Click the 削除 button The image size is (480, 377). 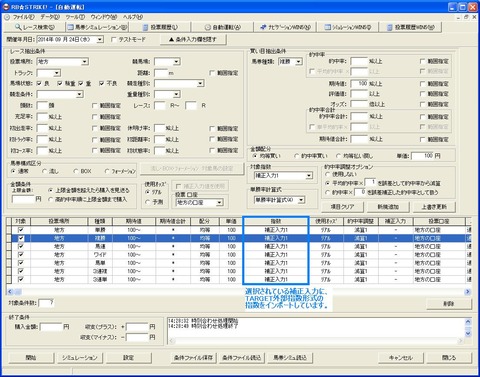click(x=449, y=304)
